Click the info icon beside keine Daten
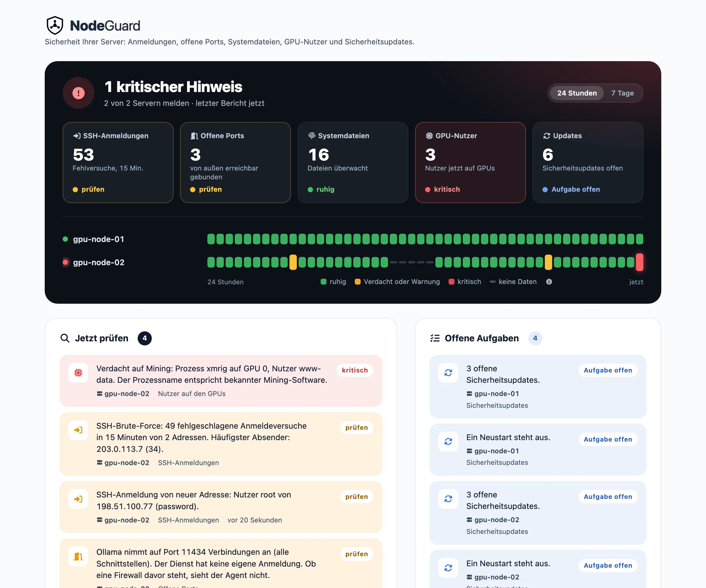 549,282
